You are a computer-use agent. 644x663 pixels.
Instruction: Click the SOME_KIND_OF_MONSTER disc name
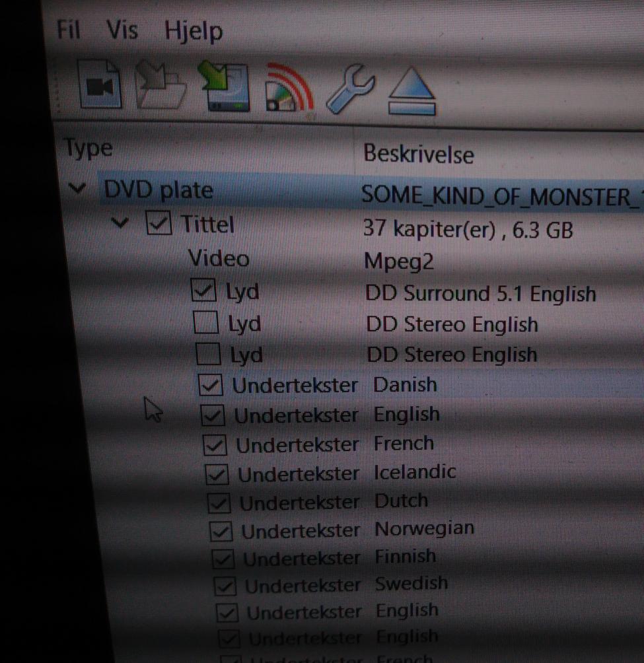coord(501,196)
